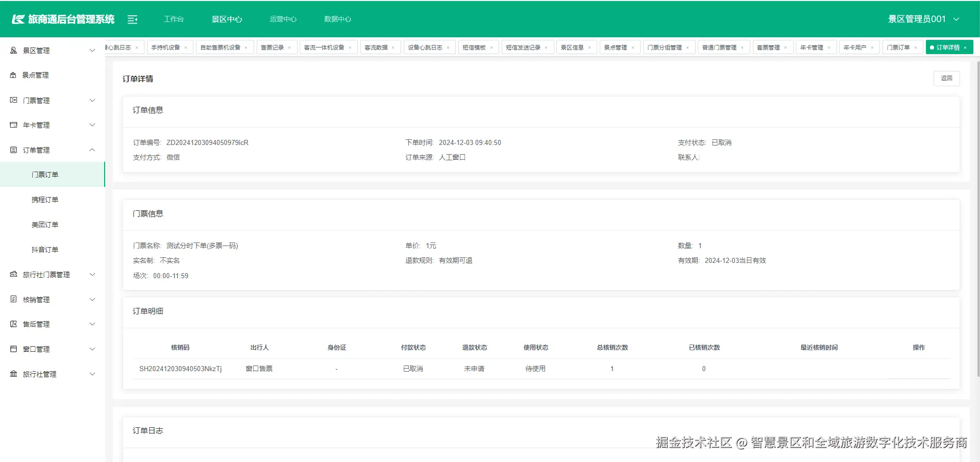Viewport: 980px width, 462px height.
Task: Open the 数据中心 menu
Action: [x=337, y=19]
